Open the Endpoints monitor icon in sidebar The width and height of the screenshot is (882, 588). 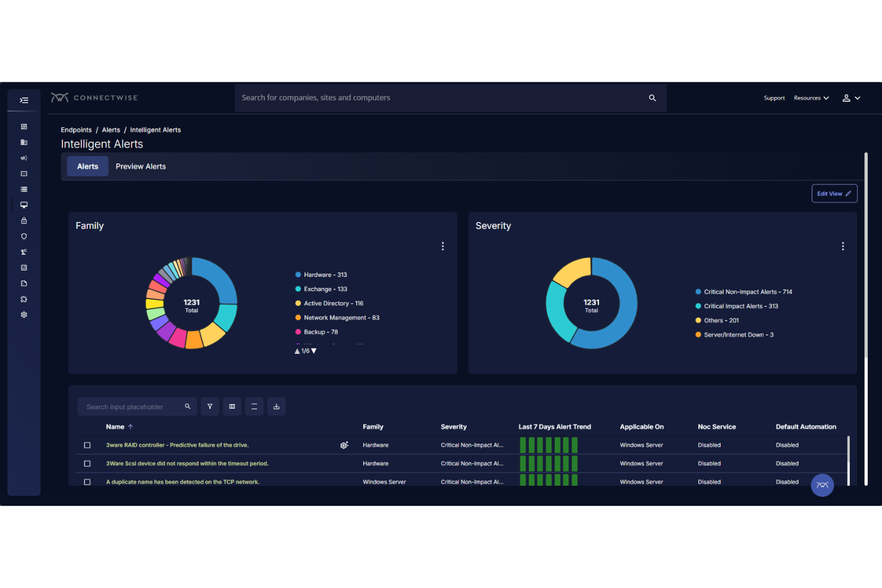pyautogui.click(x=24, y=204)
